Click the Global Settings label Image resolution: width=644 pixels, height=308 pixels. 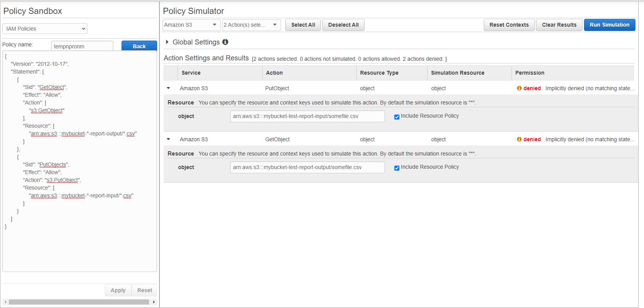coord(196,42)
